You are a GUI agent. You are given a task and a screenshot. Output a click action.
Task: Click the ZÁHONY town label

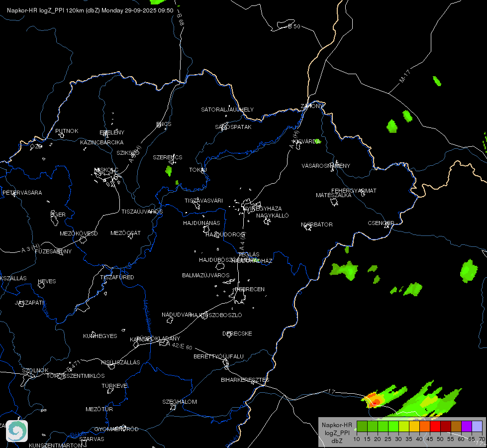(312, 106)
